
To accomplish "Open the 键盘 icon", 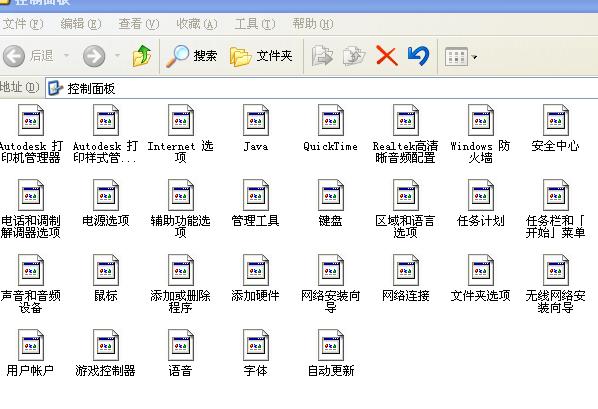I will (331, 195).
